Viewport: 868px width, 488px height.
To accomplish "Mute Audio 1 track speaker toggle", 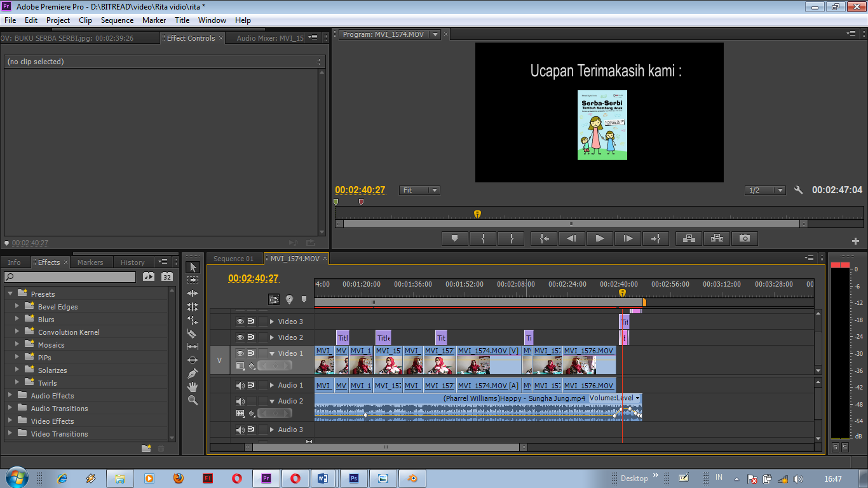I will [x=240, y=385].
